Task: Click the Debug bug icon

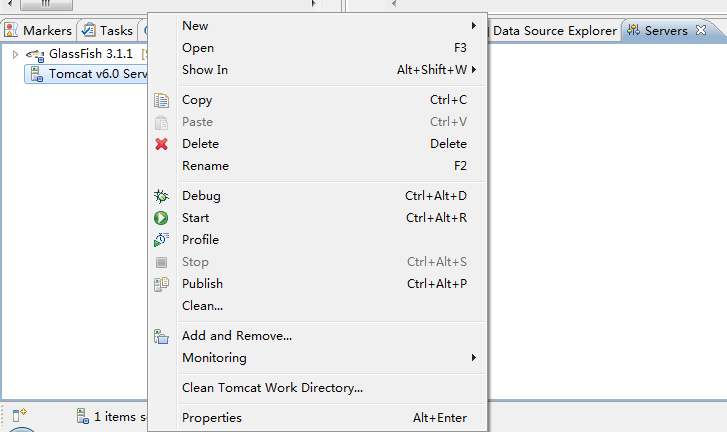Action: tap(161, 196)
